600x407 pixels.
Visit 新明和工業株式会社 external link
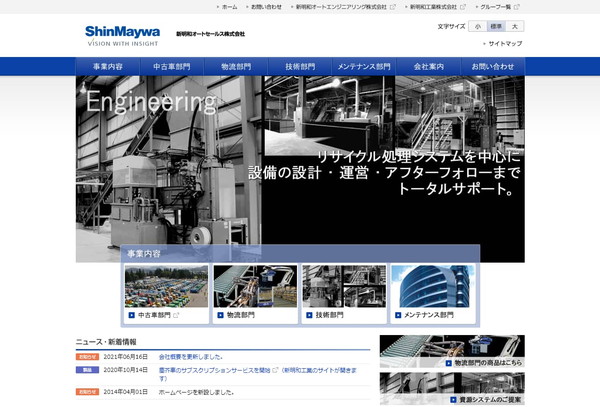[x=433, y=7]
